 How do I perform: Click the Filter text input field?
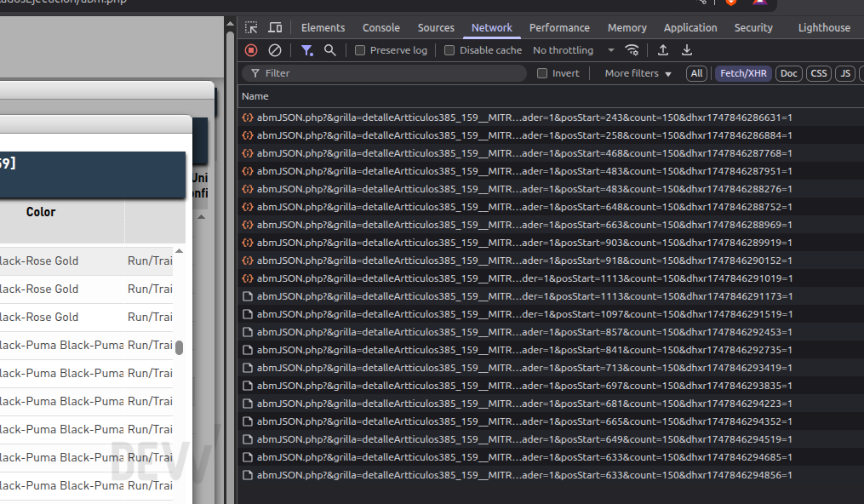384,73
